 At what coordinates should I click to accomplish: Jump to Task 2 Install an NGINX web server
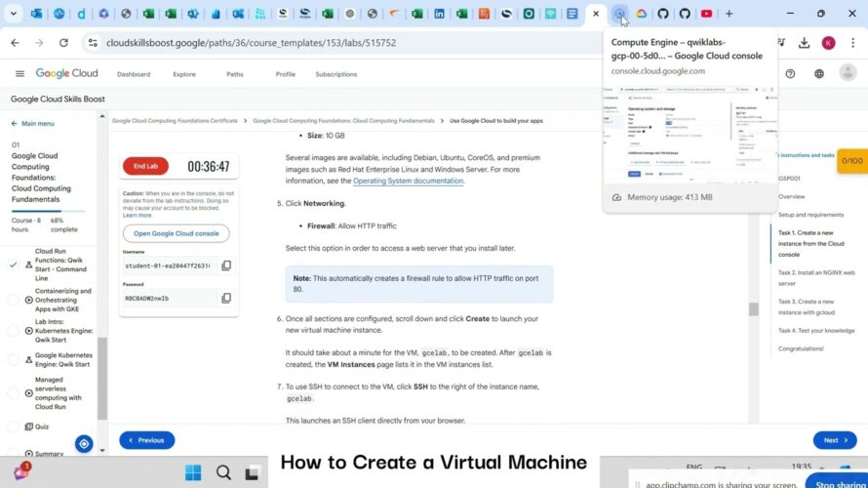pyautogui.click(x=816, y=278)
